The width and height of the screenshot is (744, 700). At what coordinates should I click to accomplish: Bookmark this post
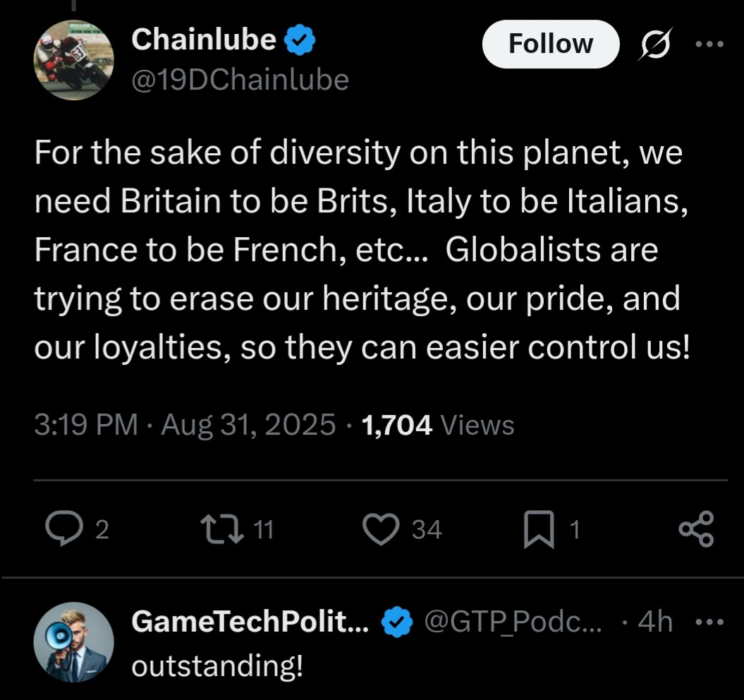(539, 530)
